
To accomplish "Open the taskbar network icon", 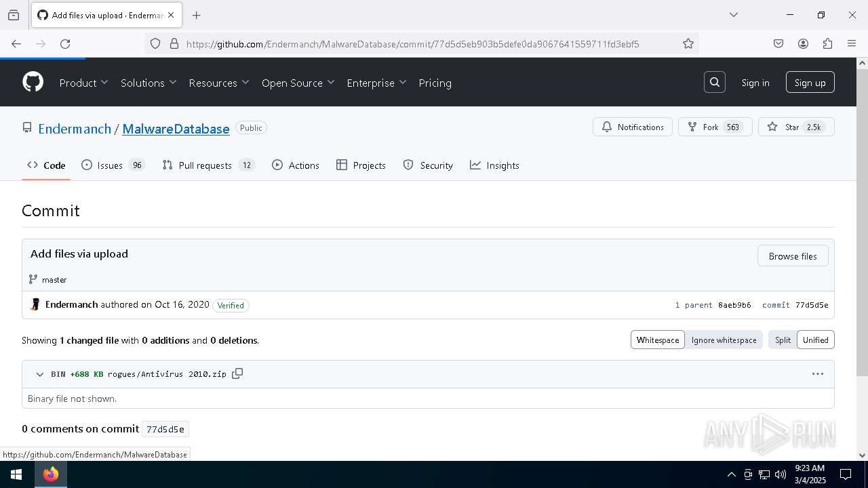I will click(x=764, y=474).
